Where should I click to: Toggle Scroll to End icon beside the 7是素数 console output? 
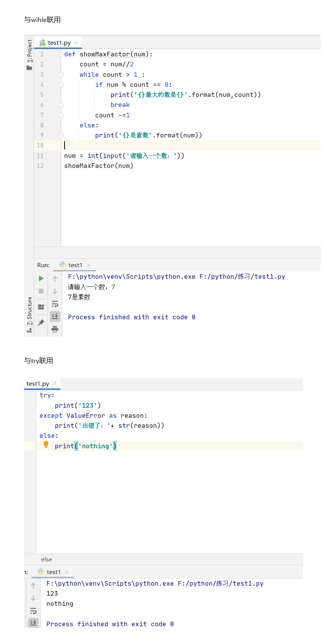[x=55, y=317]
